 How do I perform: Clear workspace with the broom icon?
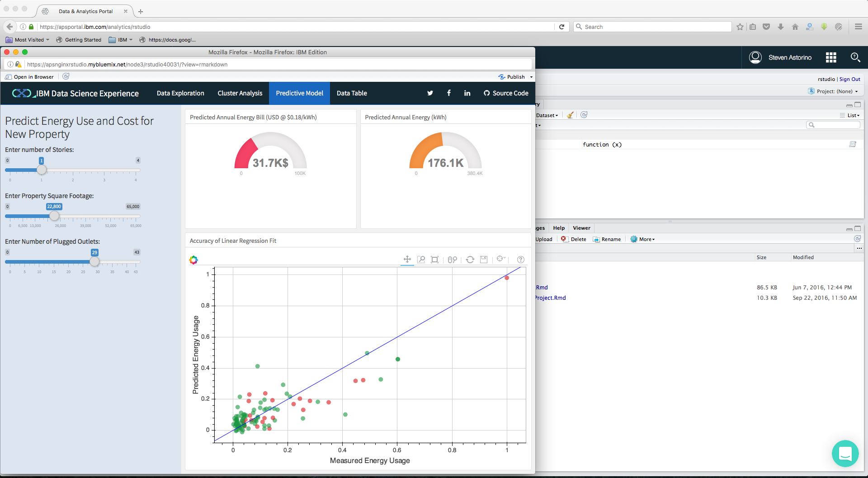[x=571, y=115]
